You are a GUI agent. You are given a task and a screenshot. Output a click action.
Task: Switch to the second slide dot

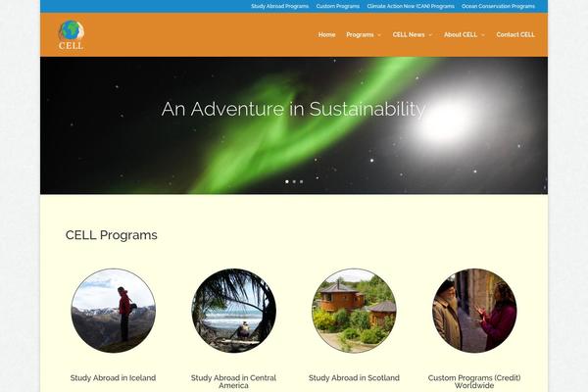pyautogui.click(x=294, y=181)
